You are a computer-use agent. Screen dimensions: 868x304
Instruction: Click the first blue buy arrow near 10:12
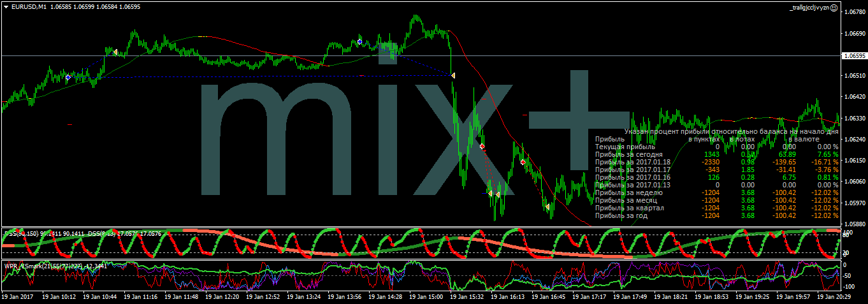click(68, 77)
